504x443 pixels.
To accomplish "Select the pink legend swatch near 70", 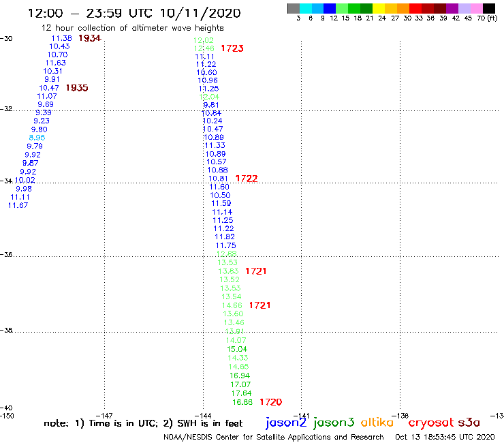I will coord(476,8).
